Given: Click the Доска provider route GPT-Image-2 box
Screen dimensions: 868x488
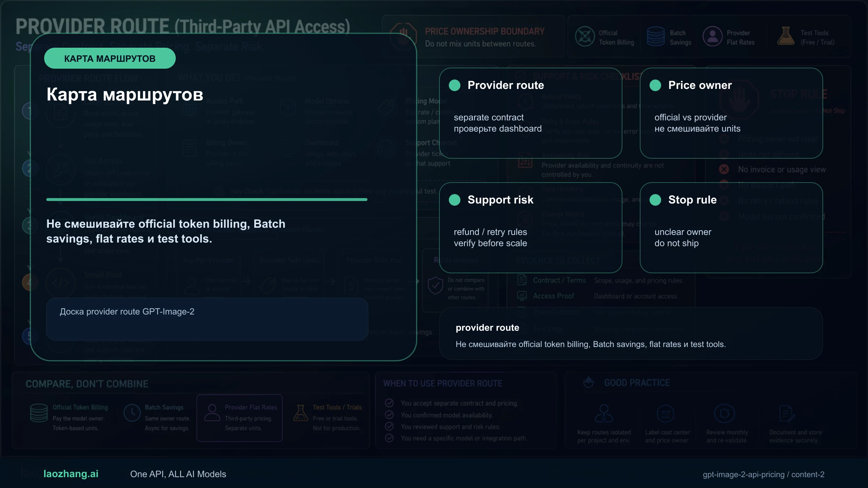Looking at the screenshot, I should pyautogui.click(x=207, y=319).
